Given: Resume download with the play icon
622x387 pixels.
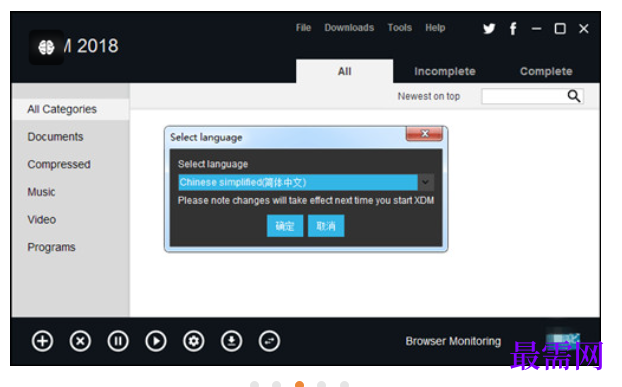Looking at the screenshot, I should (x=156, y=341).
